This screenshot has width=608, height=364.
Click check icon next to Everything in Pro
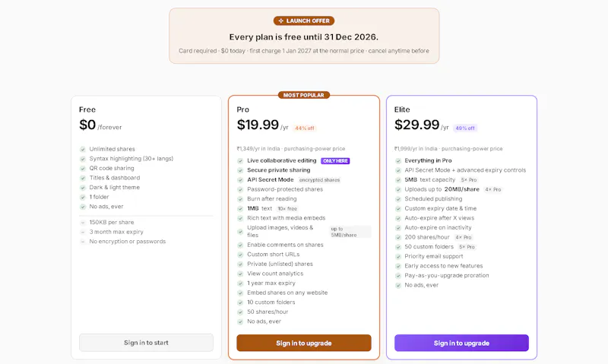[397, 160]
